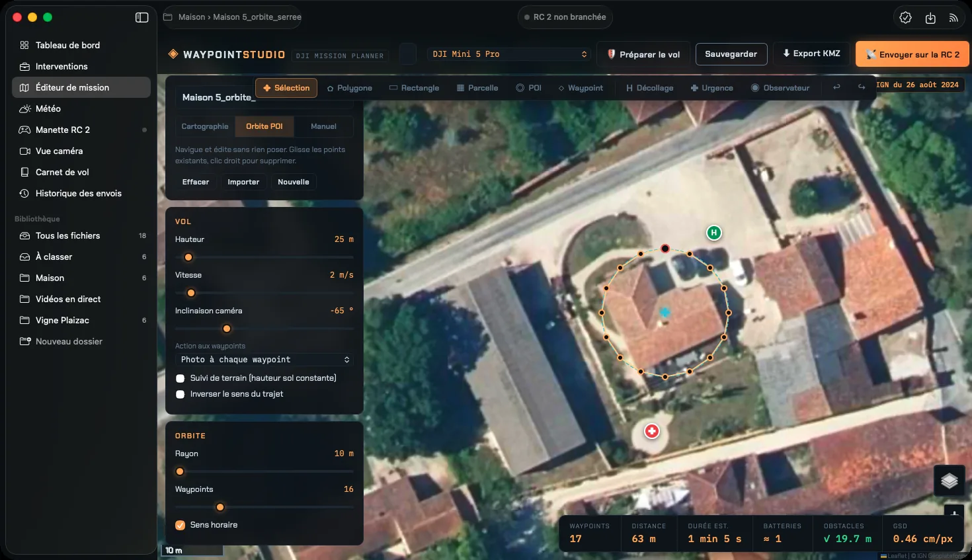Click the red emergency cross marker on map

652,431
